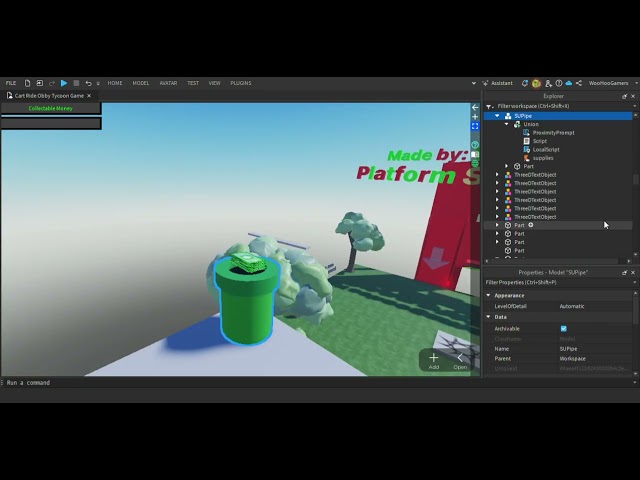This screenshot has width=640, height=480.
Task: Switch to the HOME tab
Action: 115,83
